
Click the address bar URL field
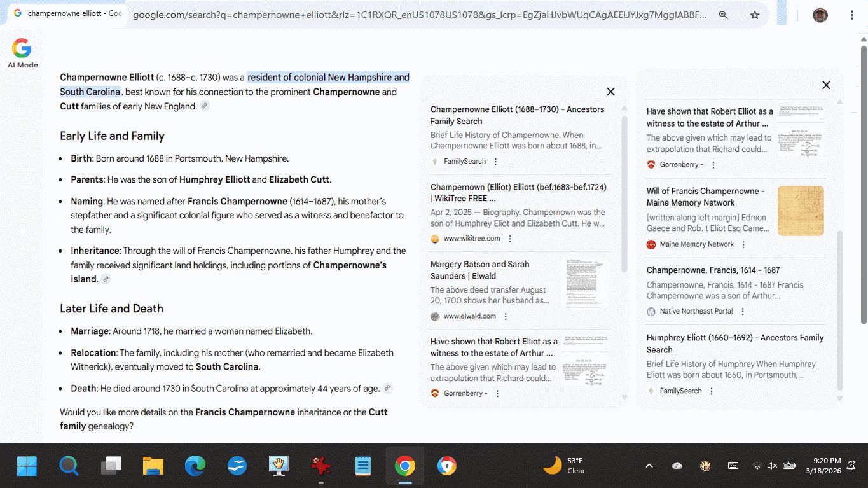(420, 15)
